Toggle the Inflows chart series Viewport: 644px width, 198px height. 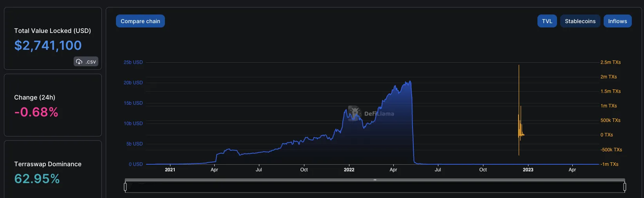617,21
